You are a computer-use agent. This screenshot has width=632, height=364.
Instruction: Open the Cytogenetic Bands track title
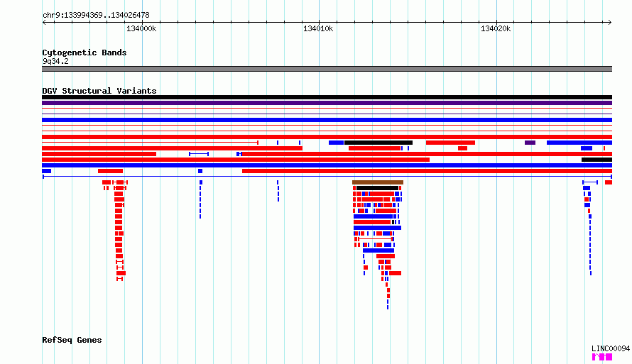tap(85, 53)
